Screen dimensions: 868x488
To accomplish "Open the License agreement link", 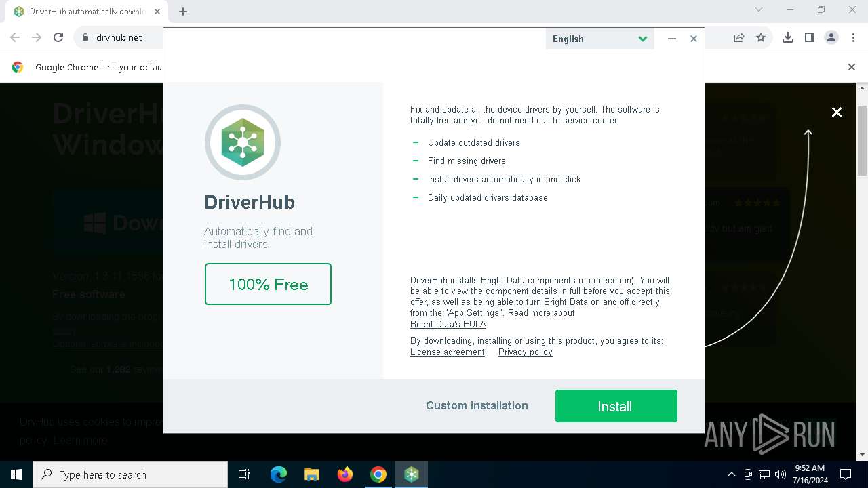I will 448,352.
